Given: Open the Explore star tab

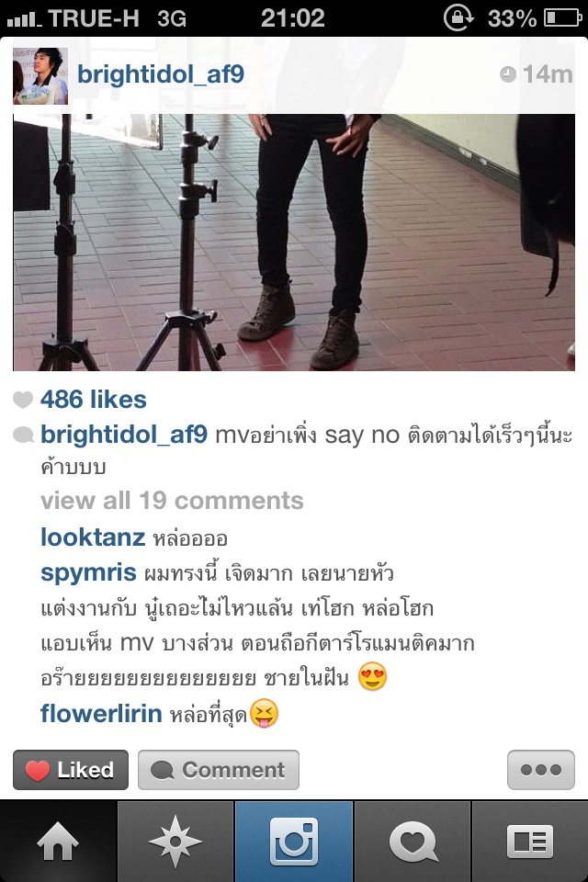Looking at the screenshot, I should coord(175,841).
